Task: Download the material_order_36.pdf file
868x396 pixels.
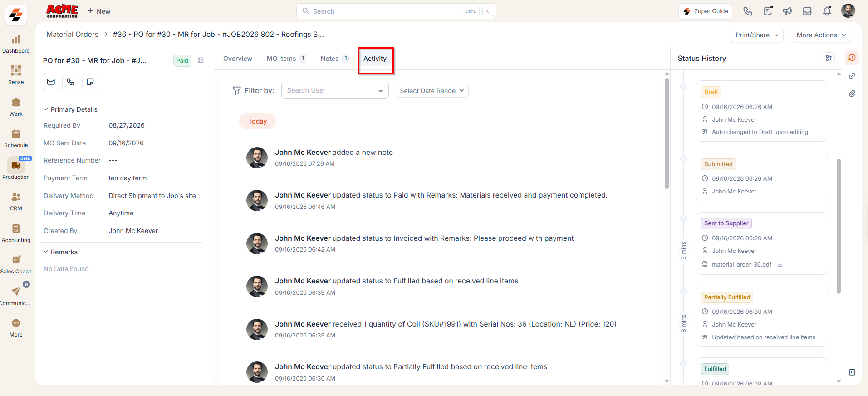Action: click(x=780, y=264)
